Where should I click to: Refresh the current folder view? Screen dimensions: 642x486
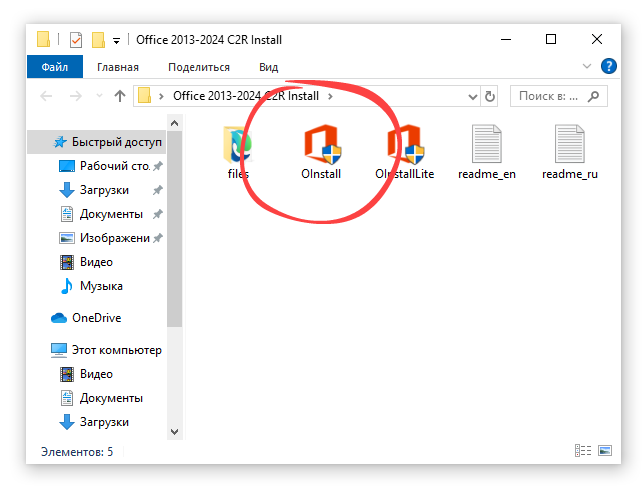point(489,96)
